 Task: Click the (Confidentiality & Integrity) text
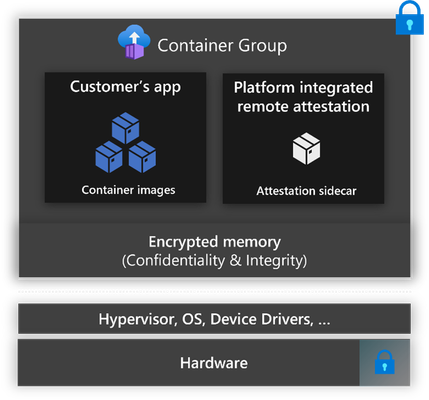[214, 260]
